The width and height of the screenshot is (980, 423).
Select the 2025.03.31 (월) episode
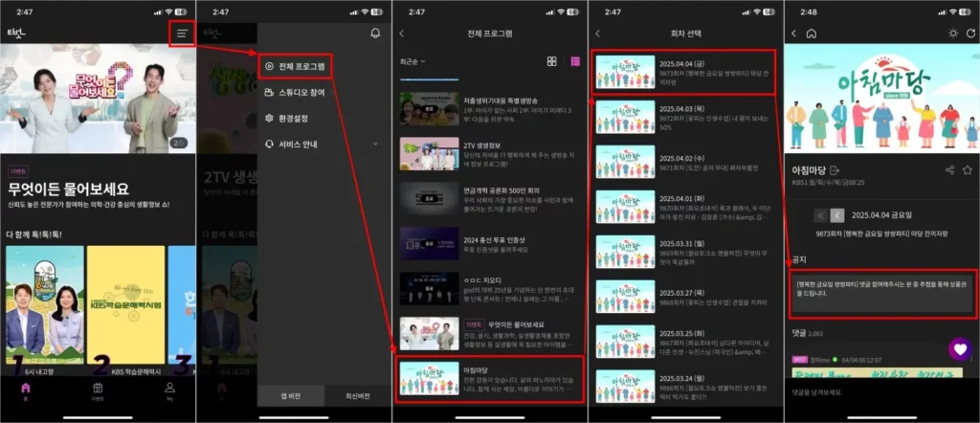pyautogui.click(x=683, y=252)
